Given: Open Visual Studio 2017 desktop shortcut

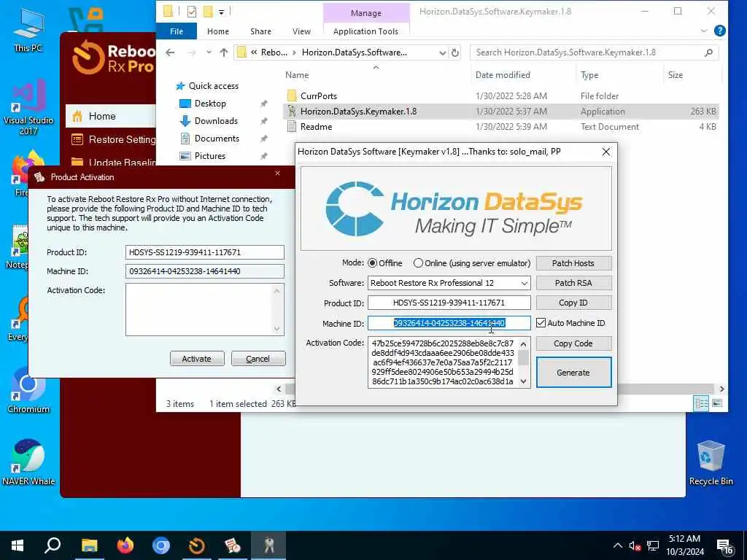Looking at the screenshot, I should pyautogui.click(x=28, y=109).
